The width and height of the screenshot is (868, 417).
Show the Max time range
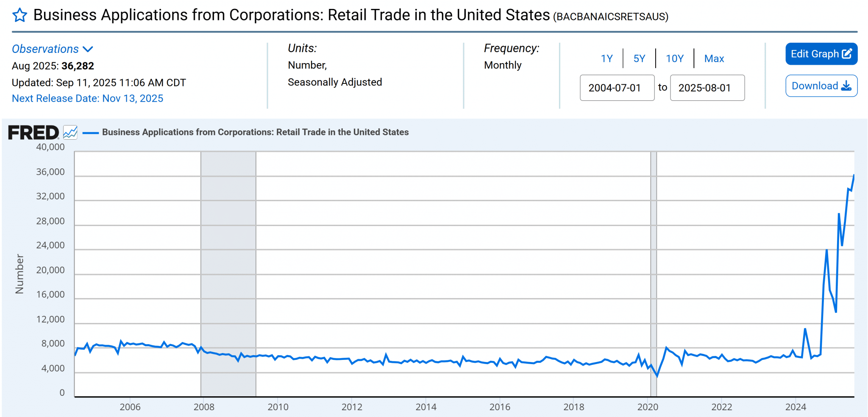pyautogui.click(x=714, y=58)
